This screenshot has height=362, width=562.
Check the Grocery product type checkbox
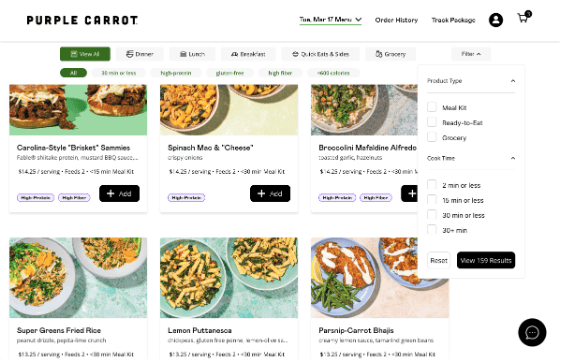pyautogui.click(x=432, y=137)
